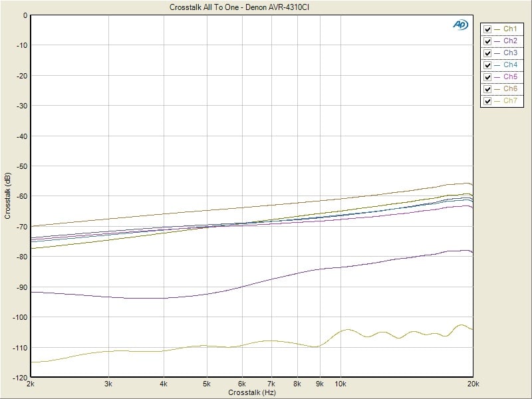This screenshot has height=399, width=532.
Task: Toggle the Ch2 checkbox in legend
Action: [487, 41]
